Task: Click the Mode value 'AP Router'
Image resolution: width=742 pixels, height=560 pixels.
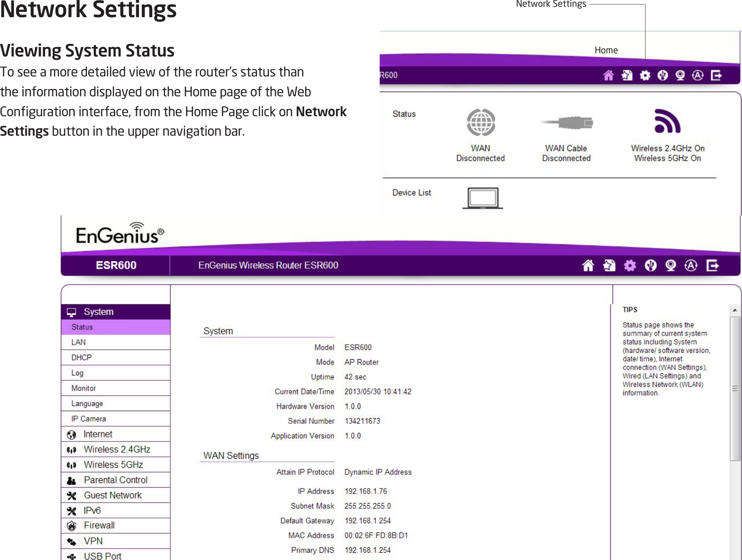Action: 361,362
